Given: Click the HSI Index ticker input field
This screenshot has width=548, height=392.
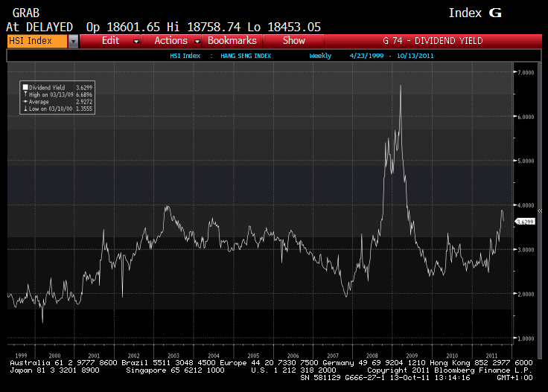Looking at the screenshot, I should [37, 41].
